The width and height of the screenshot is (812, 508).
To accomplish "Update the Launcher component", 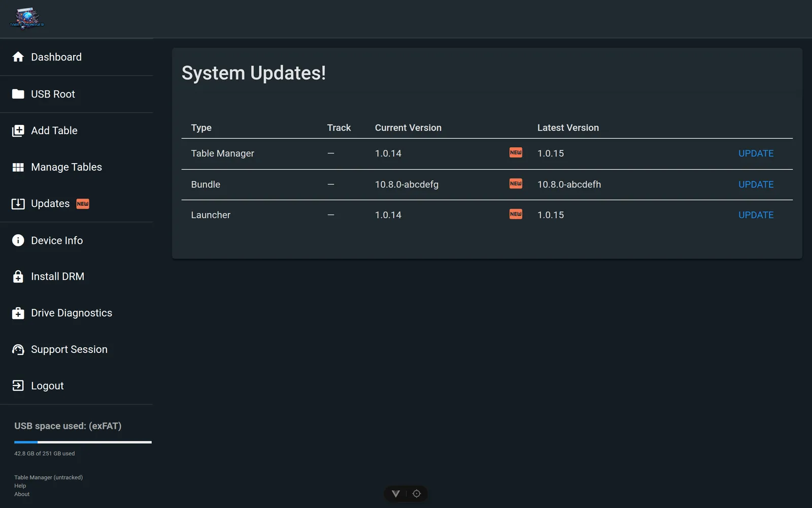I will 756,215.
